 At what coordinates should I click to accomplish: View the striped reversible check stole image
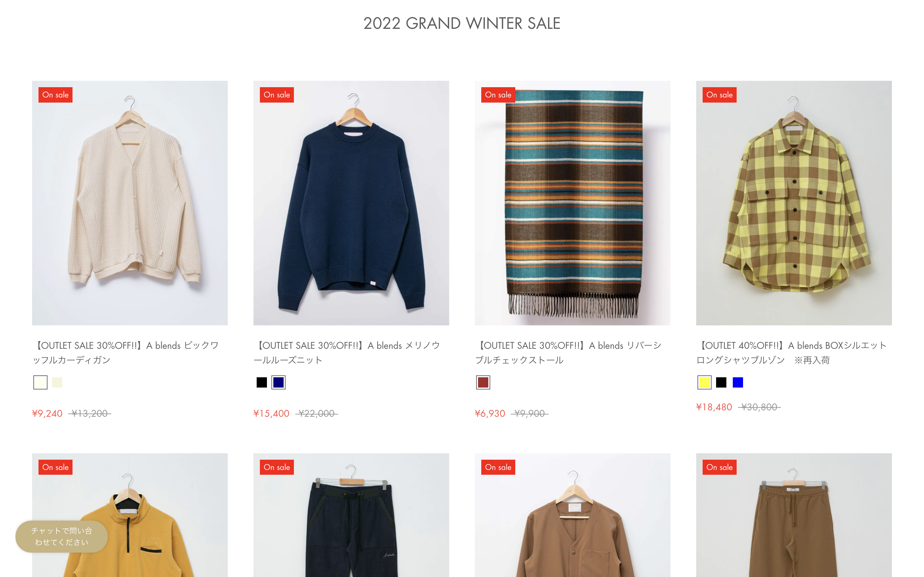point(572,203)
